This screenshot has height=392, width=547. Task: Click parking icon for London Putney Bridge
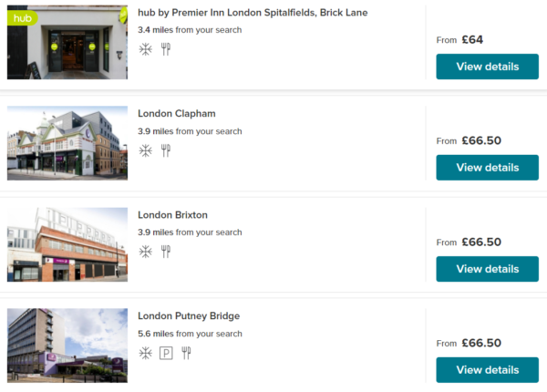166,353
